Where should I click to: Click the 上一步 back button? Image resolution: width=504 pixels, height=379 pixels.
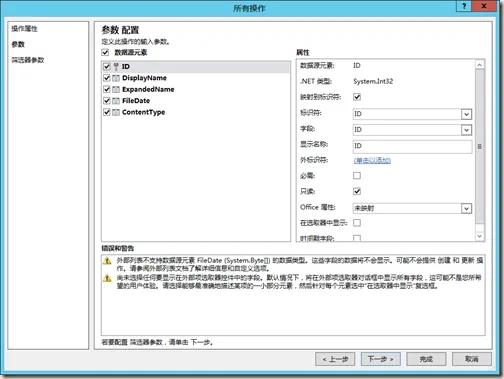pos(335,359)
